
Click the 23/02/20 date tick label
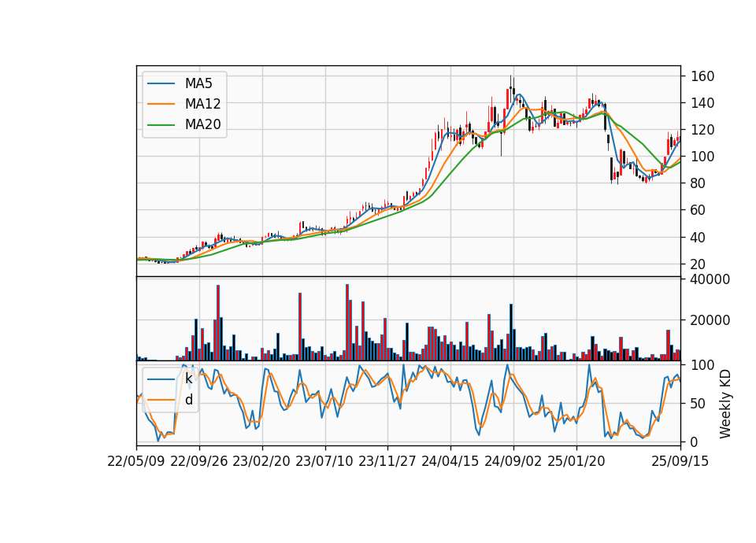click(x=261, y=462)
